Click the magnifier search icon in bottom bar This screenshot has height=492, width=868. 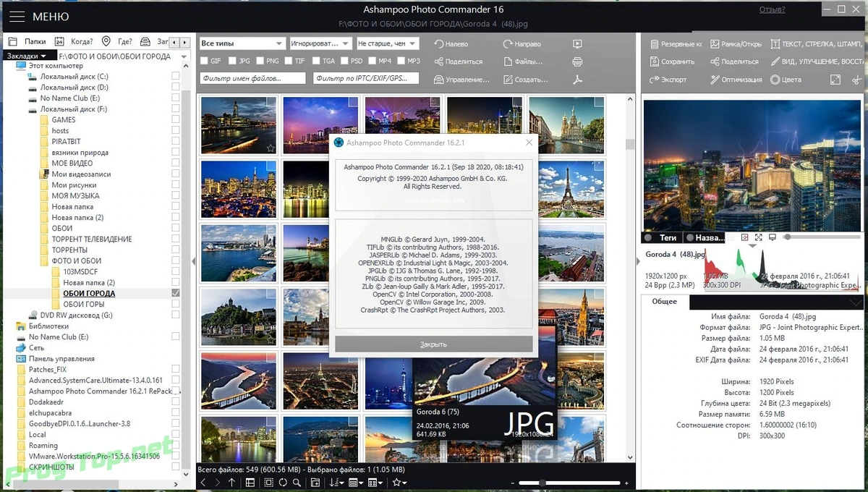297,483
